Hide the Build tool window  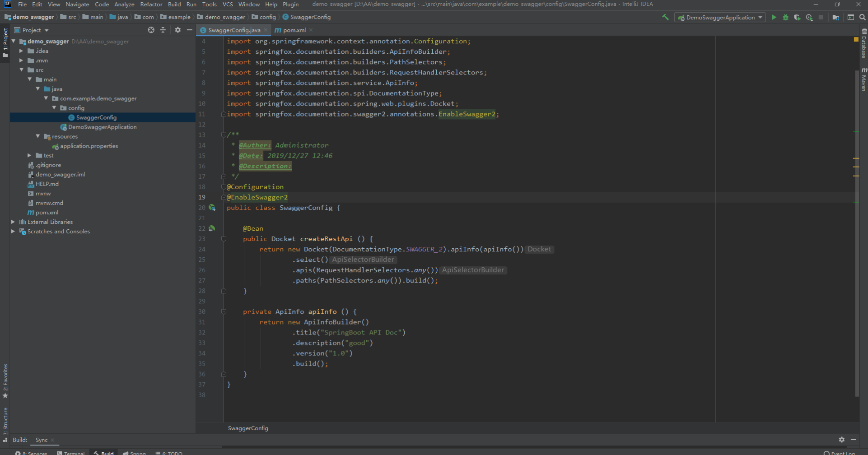pos(854,439)
